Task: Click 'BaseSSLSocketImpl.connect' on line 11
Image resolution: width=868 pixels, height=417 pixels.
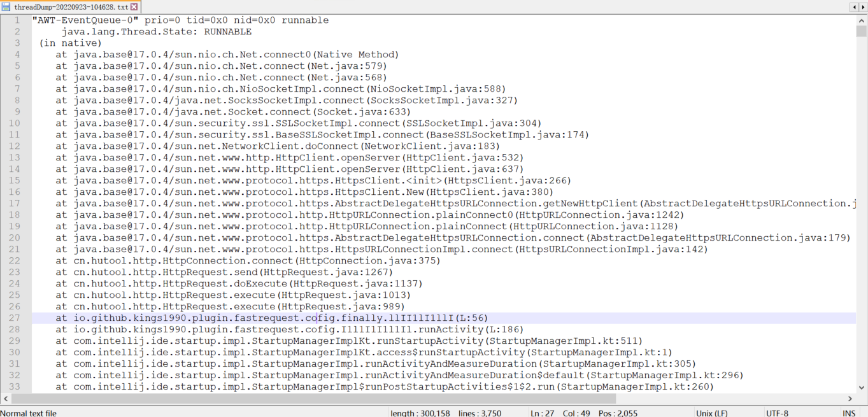Action: pos(349,135)
